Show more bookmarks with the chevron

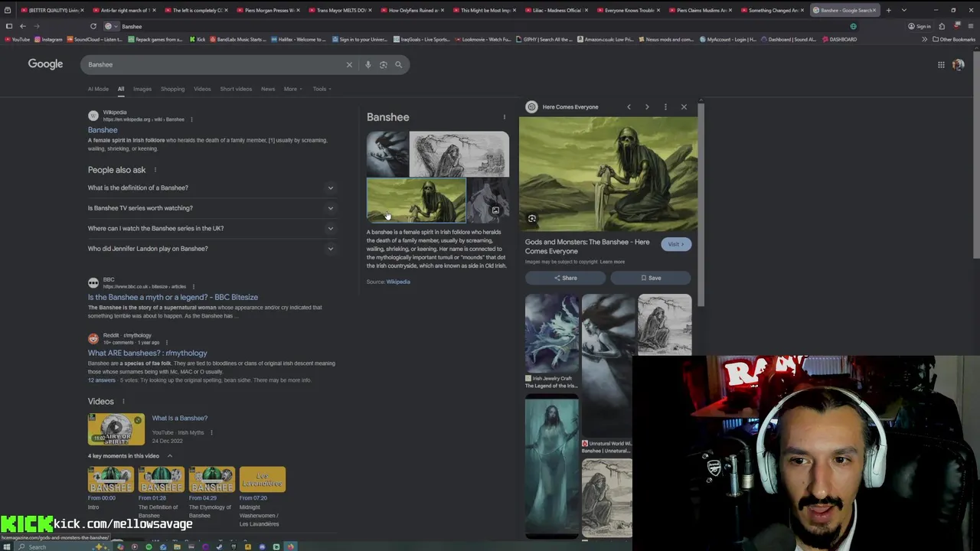click(924, 39)
